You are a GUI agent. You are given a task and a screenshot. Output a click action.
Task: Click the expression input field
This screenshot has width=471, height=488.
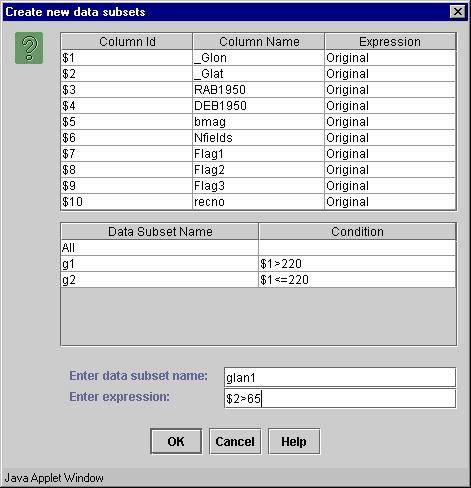pos(340,398)
